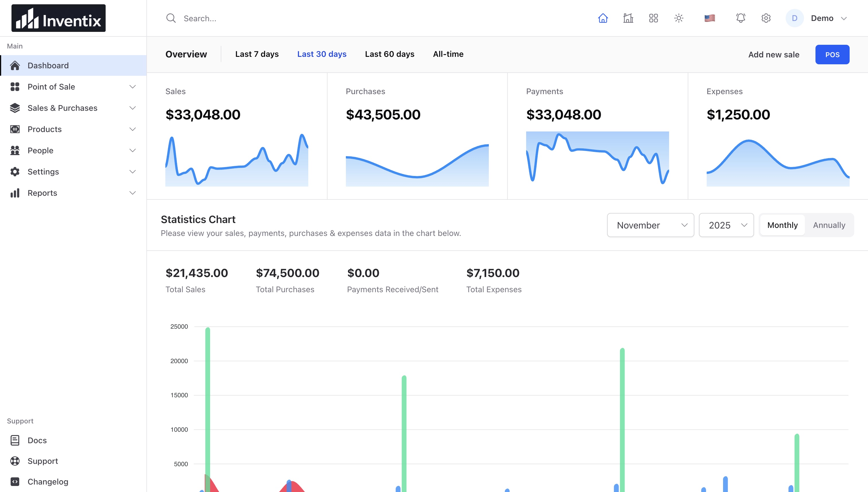Select the Last 30 days tab

322,54
